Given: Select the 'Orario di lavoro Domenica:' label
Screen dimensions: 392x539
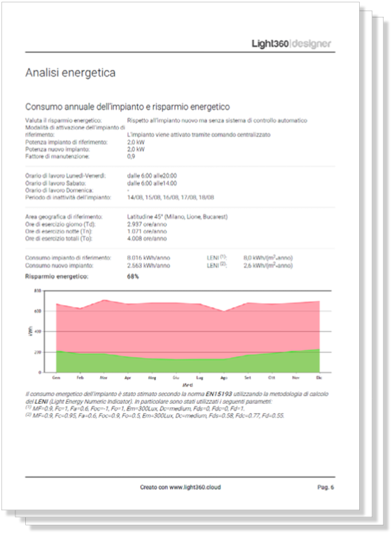Looking at the screenshot, I should point(59,190).
